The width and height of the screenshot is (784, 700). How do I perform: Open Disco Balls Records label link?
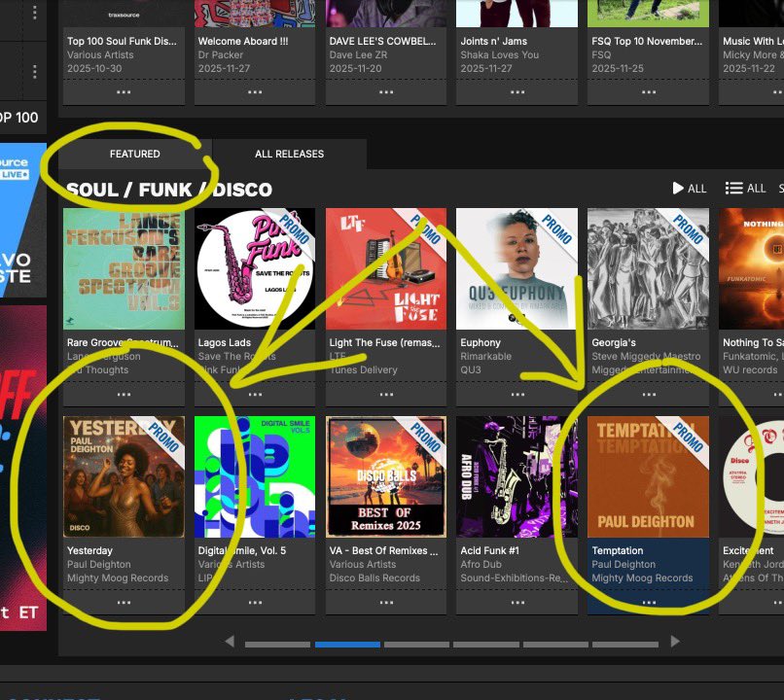(x=374, y=577)
